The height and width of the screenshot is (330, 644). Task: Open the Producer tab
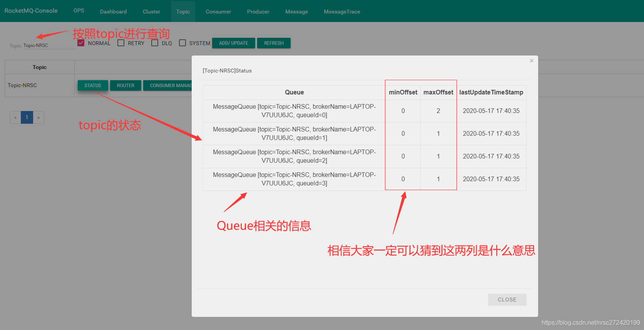258,12
